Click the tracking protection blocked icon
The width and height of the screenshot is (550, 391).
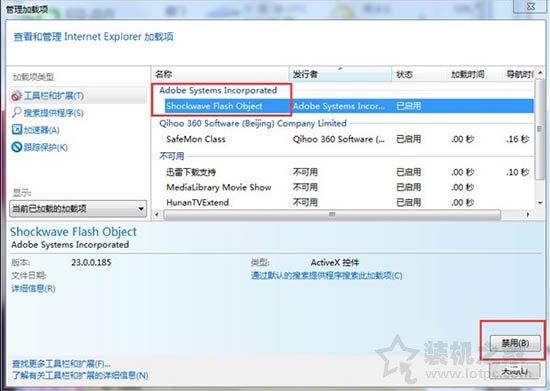16,147
